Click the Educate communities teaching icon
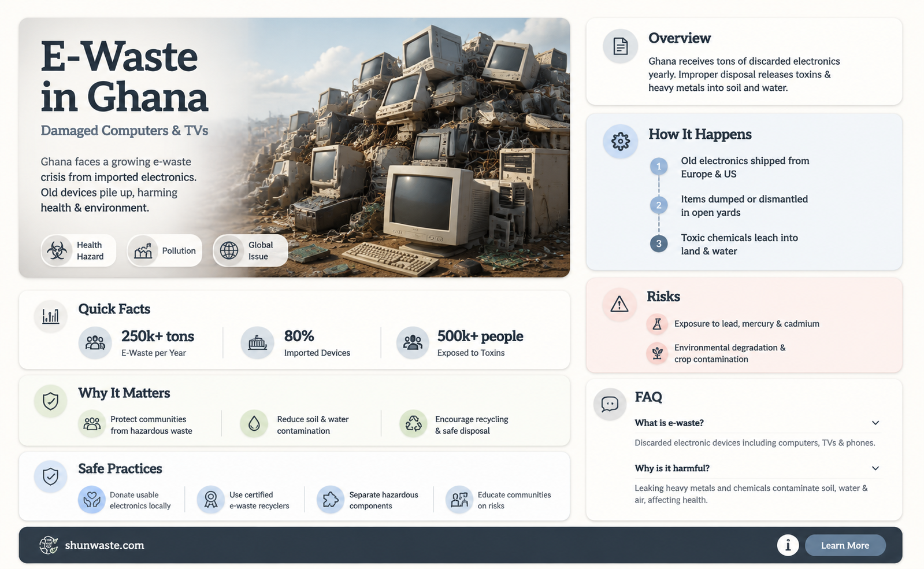The image size is (924, 569). (459, 500)
